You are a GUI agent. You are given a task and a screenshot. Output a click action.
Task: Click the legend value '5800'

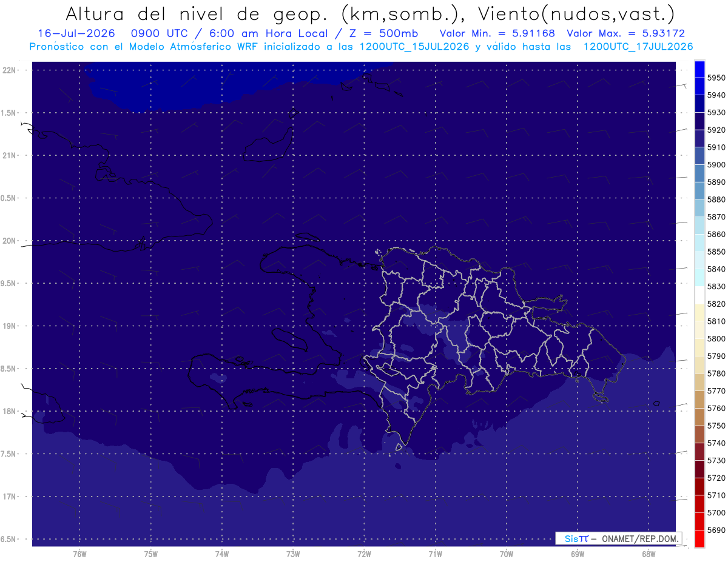[716, 338]
